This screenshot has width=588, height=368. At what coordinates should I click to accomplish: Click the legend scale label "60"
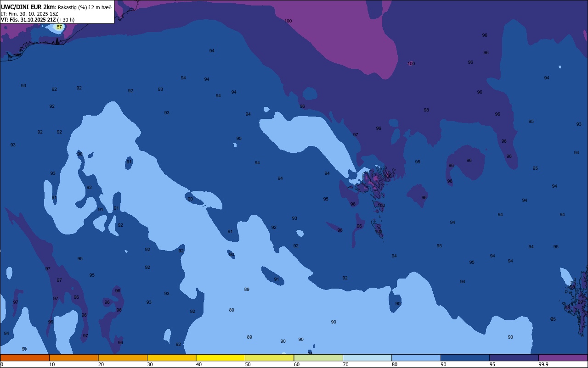click(x=297, y=364)
